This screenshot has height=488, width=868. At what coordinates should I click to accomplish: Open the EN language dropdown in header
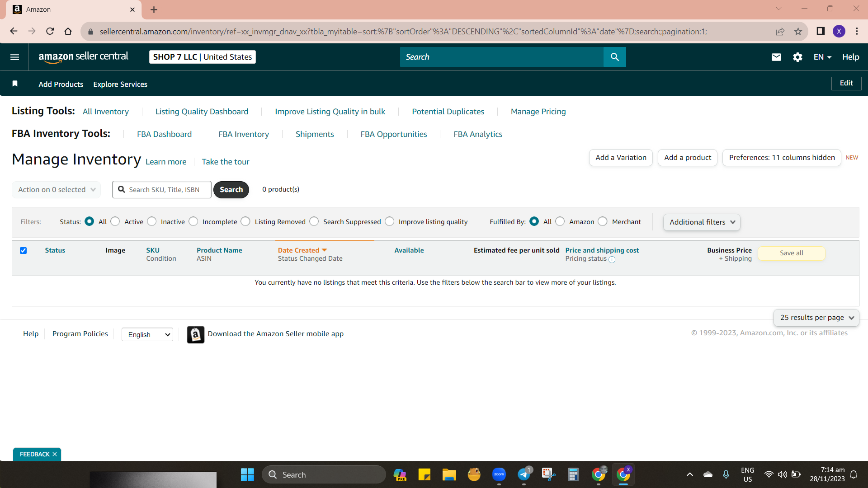coord(822,57)
